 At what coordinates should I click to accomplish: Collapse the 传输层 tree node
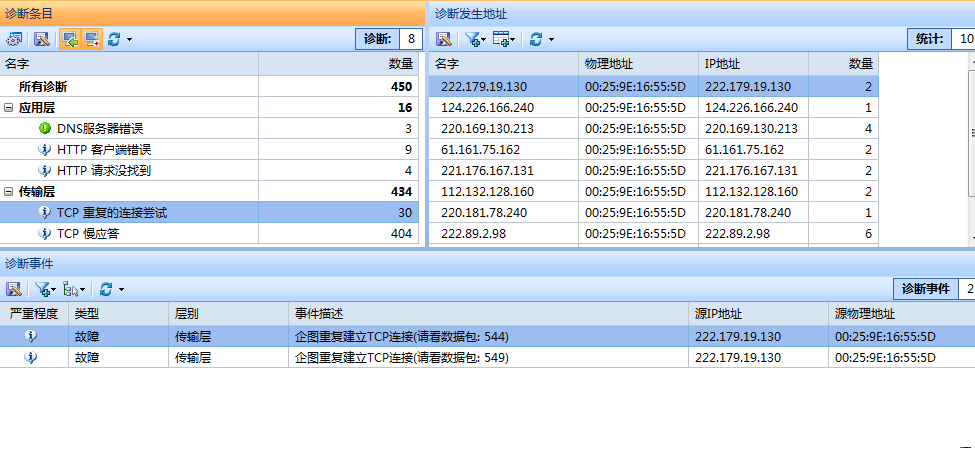point(9,191)
